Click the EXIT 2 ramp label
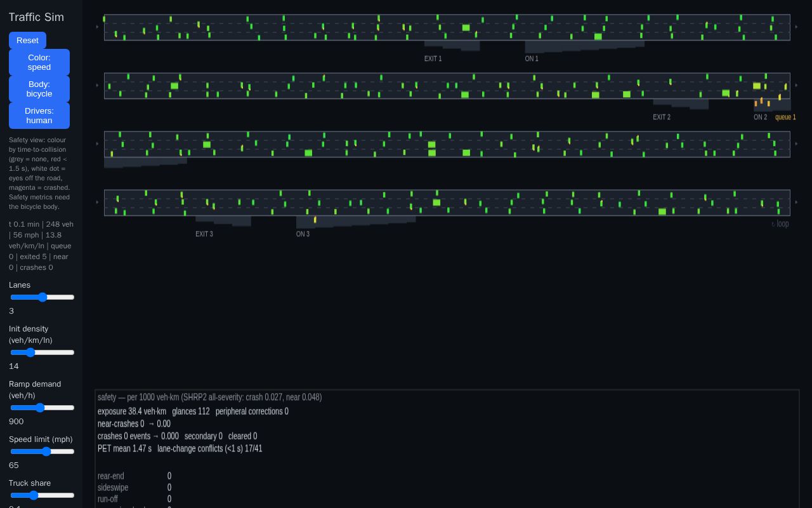The height and width of the screenshot is (508, 812). click(x=661, y=117)
